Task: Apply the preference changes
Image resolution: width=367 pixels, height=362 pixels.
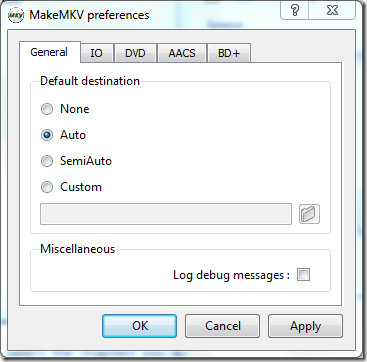Action: (x=305, y=326)
